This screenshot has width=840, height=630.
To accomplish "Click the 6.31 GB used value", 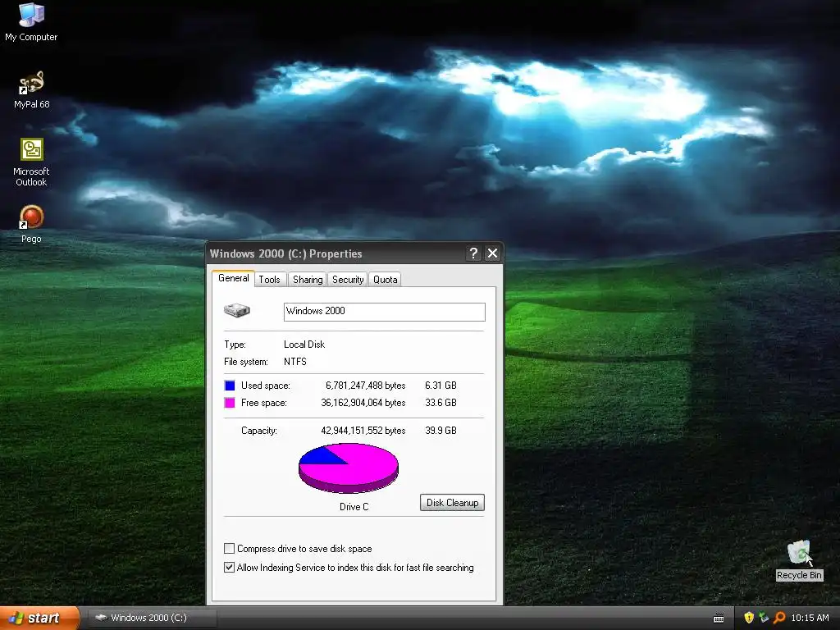I will click(441, 386).
